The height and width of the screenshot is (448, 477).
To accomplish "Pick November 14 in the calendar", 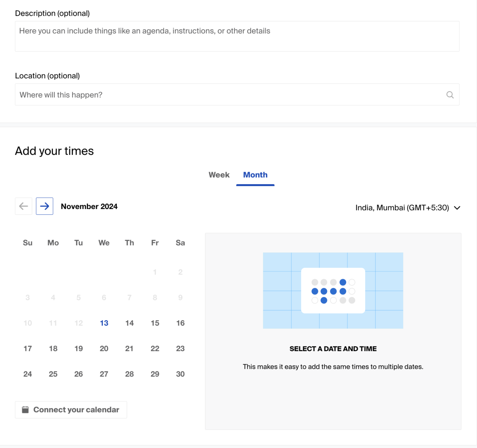I will pos(129,323).
